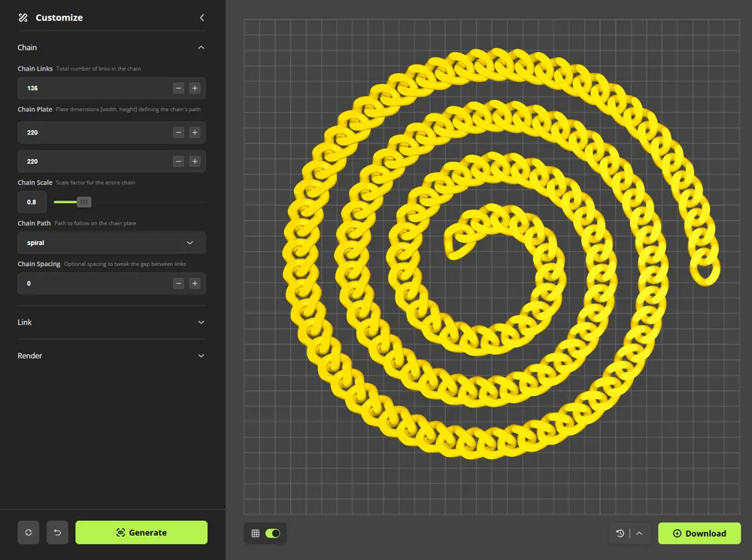Select the undo icon beside Generate
The height and width of the screenshot is (560, 752).
(57, 532)
